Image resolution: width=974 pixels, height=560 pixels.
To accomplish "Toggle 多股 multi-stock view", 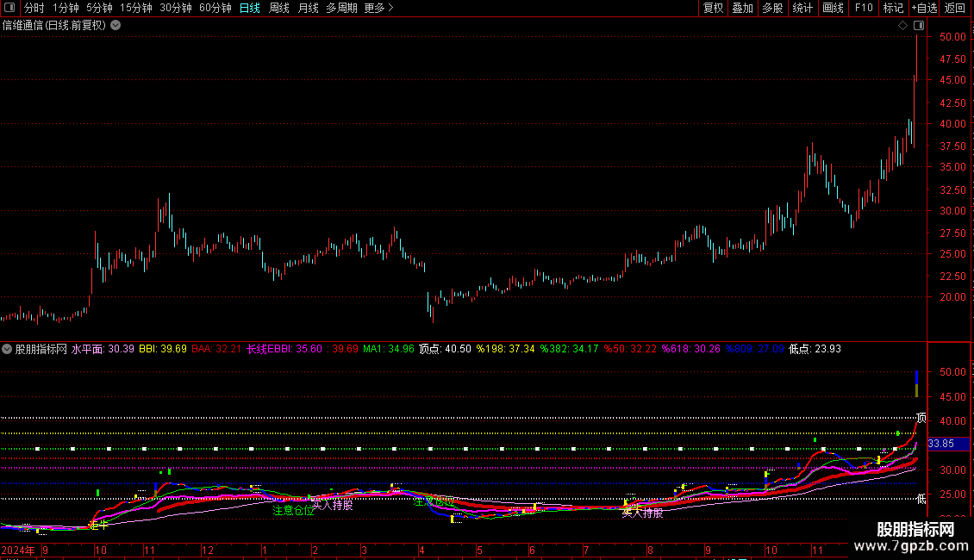I will [x=772, y=9].
